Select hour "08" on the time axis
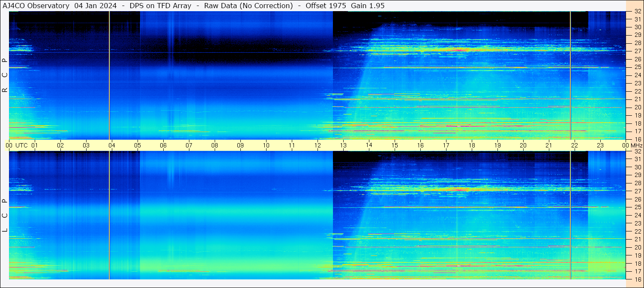Screen dimensions: 644x288 (215, 145)
